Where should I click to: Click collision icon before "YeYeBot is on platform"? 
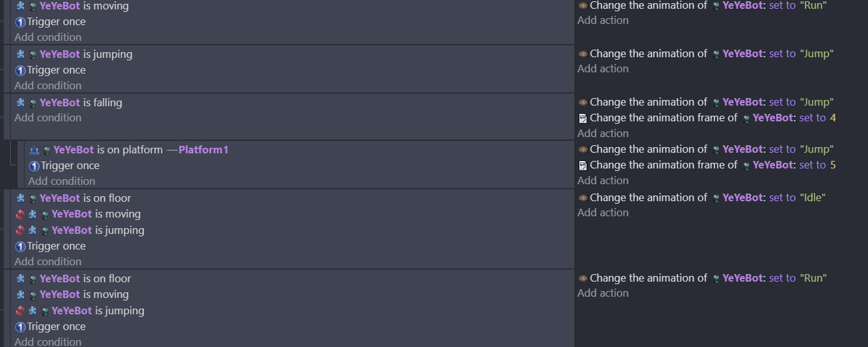[x=34, y=150]
